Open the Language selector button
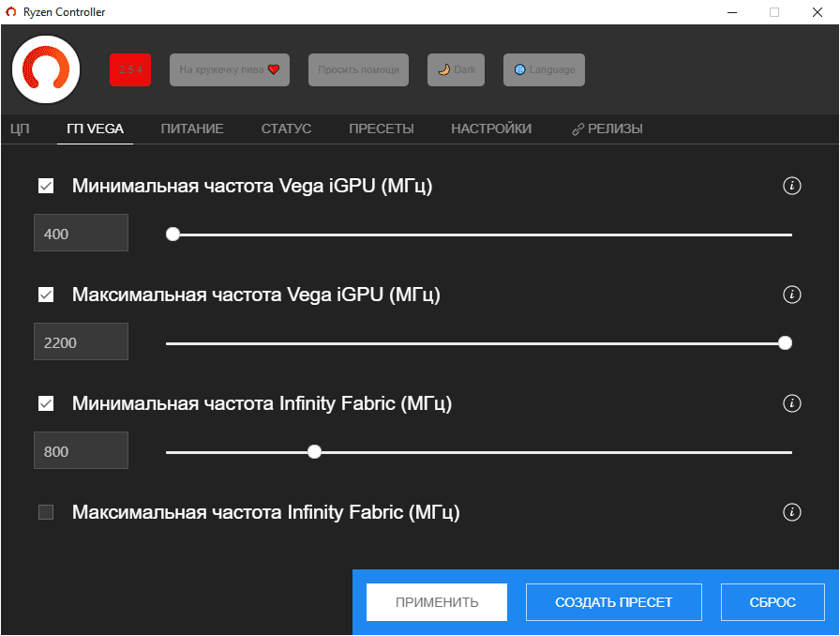 (x=544, y=69)
